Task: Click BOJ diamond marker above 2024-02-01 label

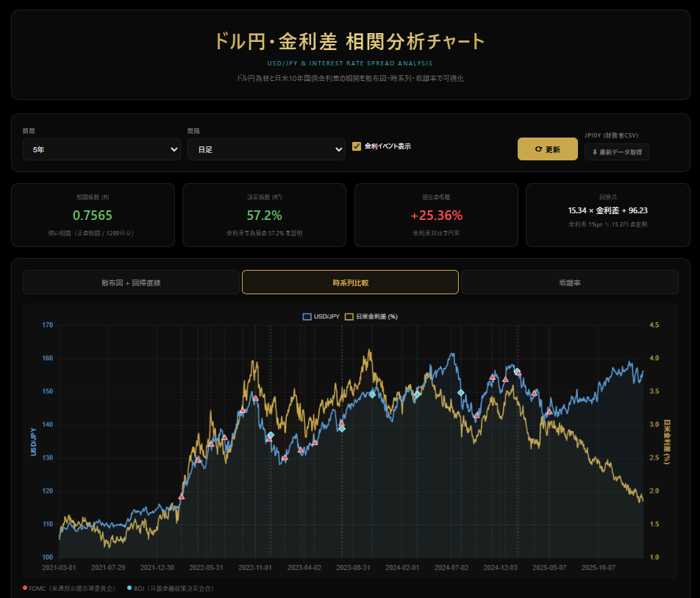Action: pos(417,394)
